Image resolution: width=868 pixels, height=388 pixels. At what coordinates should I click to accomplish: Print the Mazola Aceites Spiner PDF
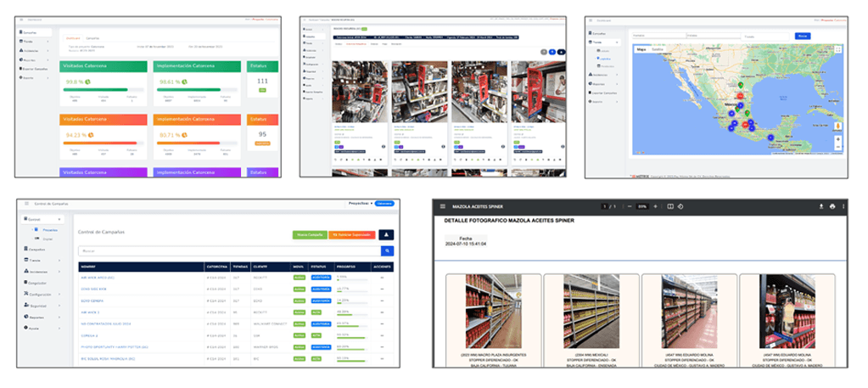click(832, 207)
